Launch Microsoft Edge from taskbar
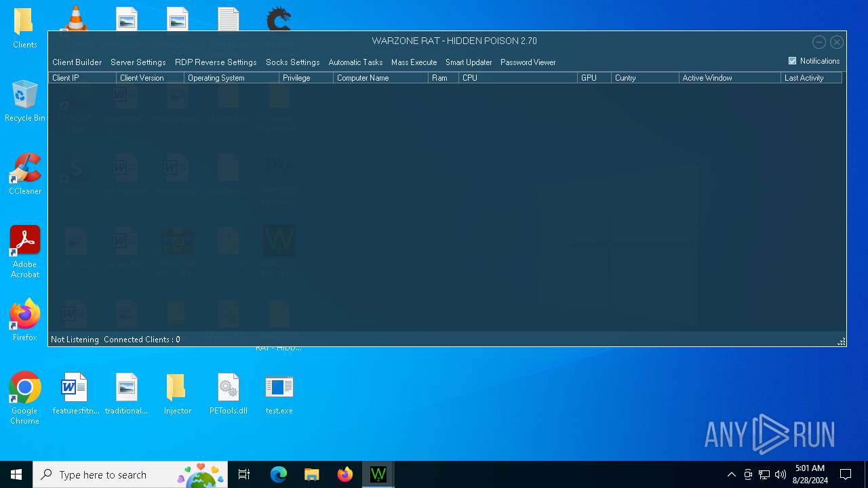Viewport: 868px width, 488px height. click(279, 474)
